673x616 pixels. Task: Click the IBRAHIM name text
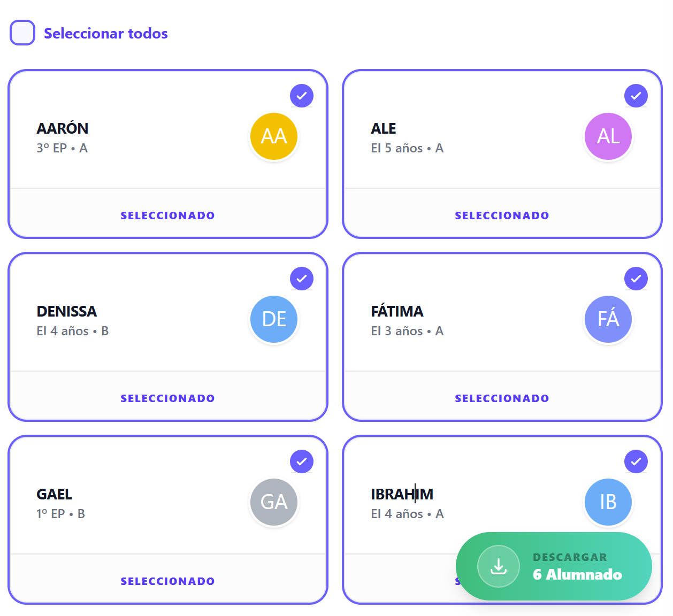click(x=402, y=494)
